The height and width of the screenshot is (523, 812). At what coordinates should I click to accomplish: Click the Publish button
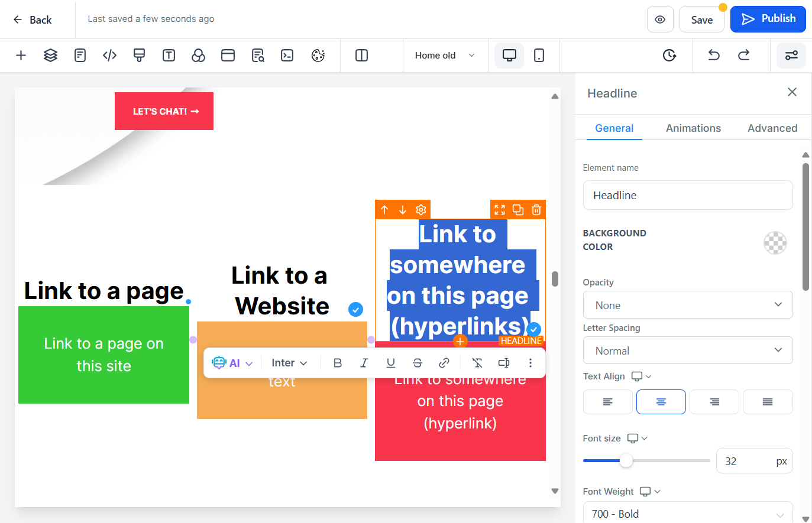click(768, 19)
